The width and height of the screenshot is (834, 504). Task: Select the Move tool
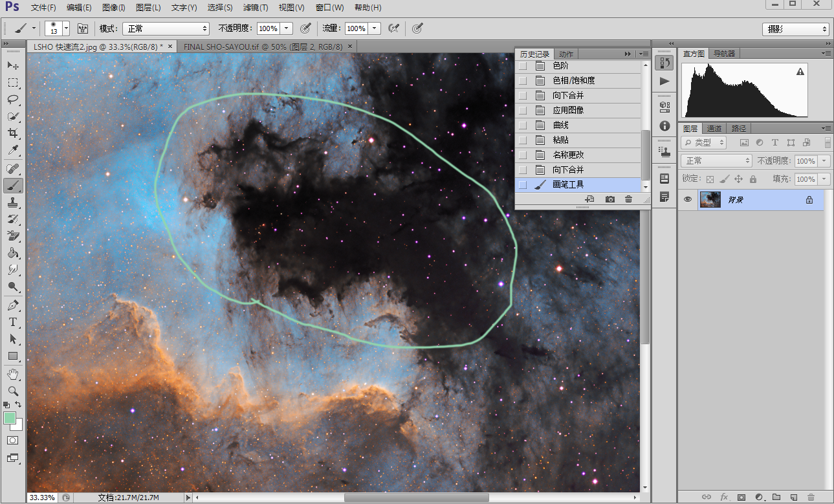pos(13,65)
